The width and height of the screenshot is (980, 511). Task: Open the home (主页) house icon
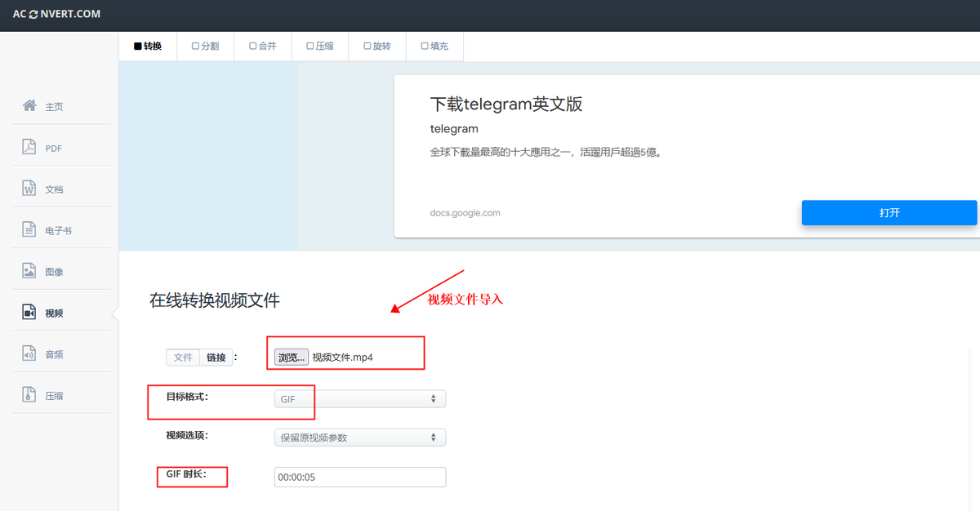click(x=29, y=106)
